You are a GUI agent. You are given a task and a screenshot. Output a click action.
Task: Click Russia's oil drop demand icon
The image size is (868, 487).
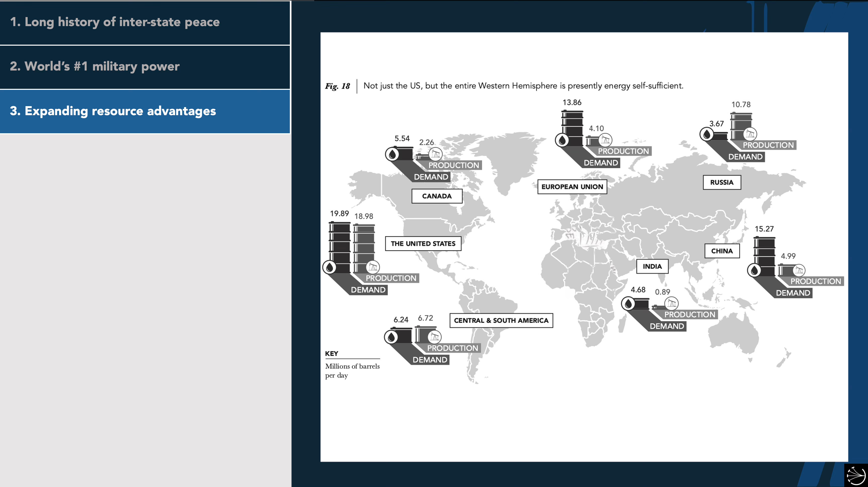click(x=707, y=134)
